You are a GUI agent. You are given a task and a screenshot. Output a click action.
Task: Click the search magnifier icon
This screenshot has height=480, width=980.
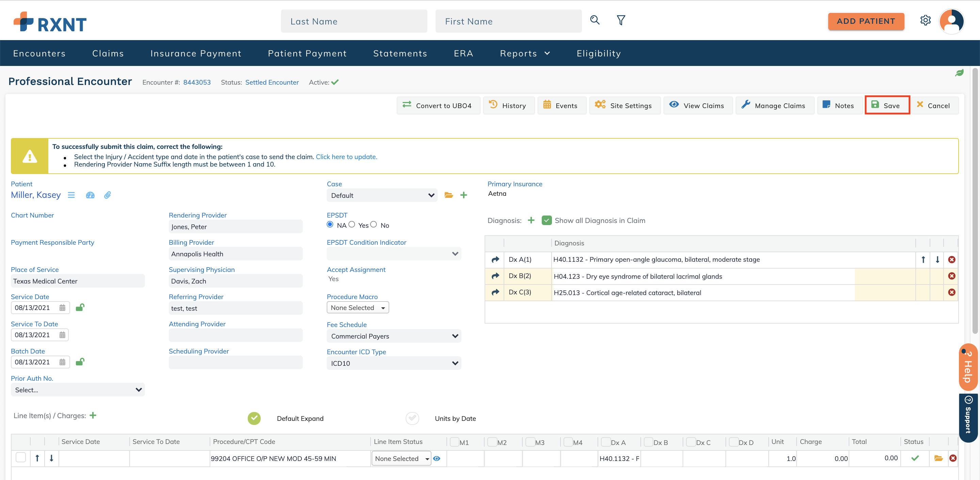click(594, 20)
